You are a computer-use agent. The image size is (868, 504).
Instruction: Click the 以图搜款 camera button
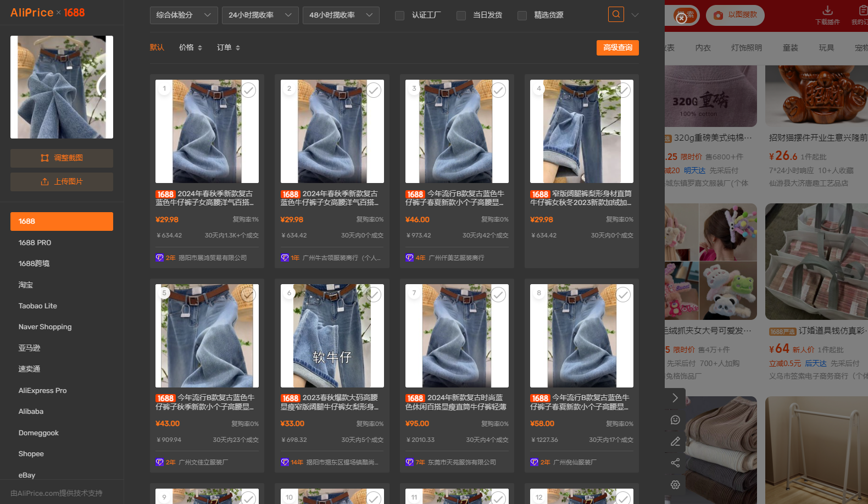tap(736, 15)
